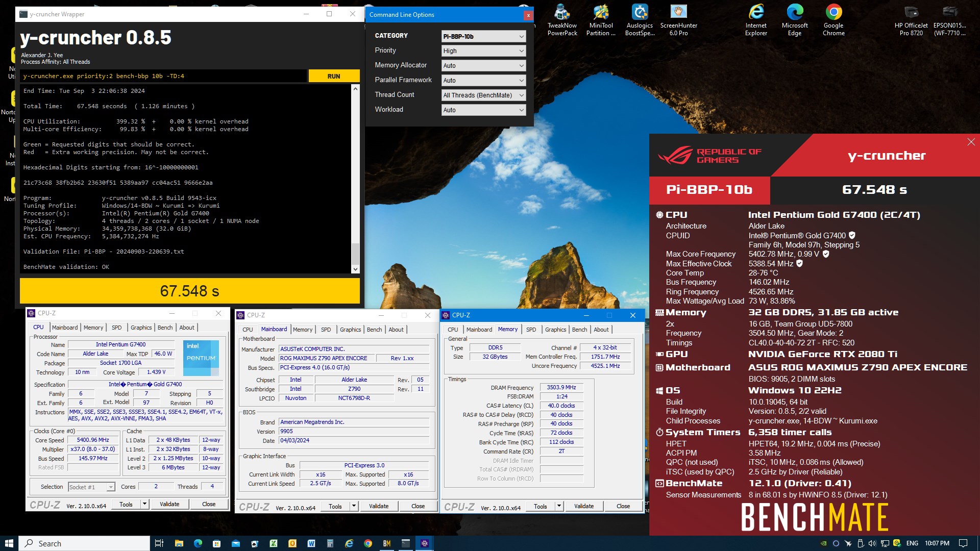Switch to BenchMate taskbar icon
This screenshot has width=980, height=551.
(386, 543)
